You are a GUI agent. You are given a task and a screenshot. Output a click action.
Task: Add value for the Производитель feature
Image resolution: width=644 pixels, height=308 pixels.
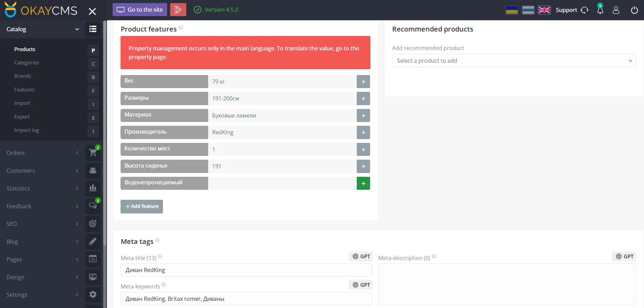363,132
